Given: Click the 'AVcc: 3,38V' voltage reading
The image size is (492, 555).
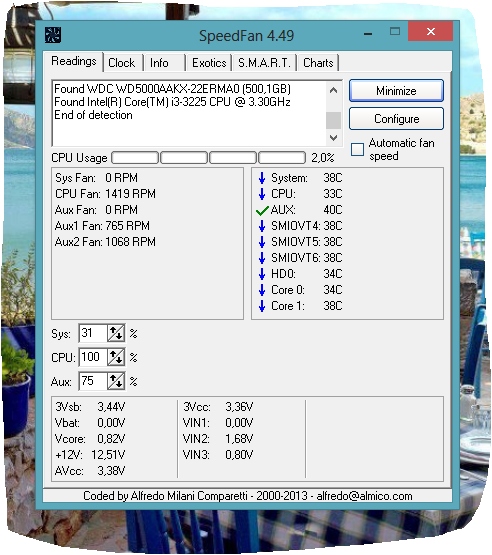Looking at the screenshot, I should [x=90, y=471].
